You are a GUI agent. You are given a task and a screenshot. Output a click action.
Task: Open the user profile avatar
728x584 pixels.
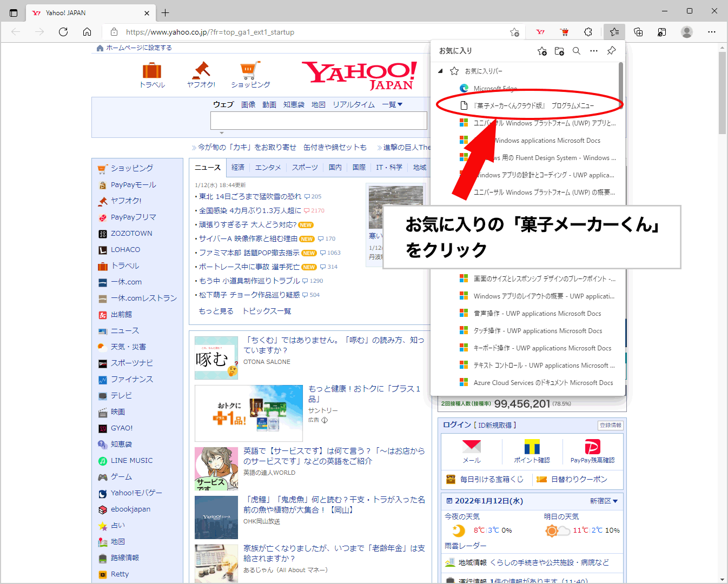687,32
